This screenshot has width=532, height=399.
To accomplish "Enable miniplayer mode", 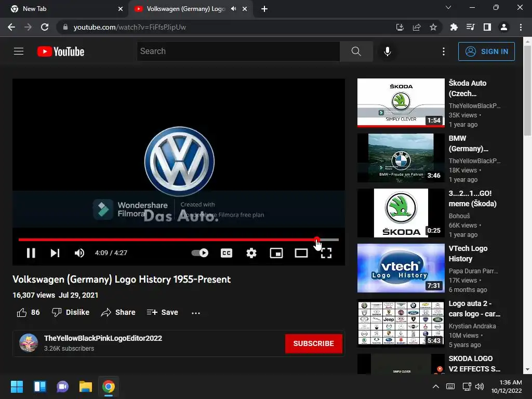I will pyautogui.click(x=276, y=253).
